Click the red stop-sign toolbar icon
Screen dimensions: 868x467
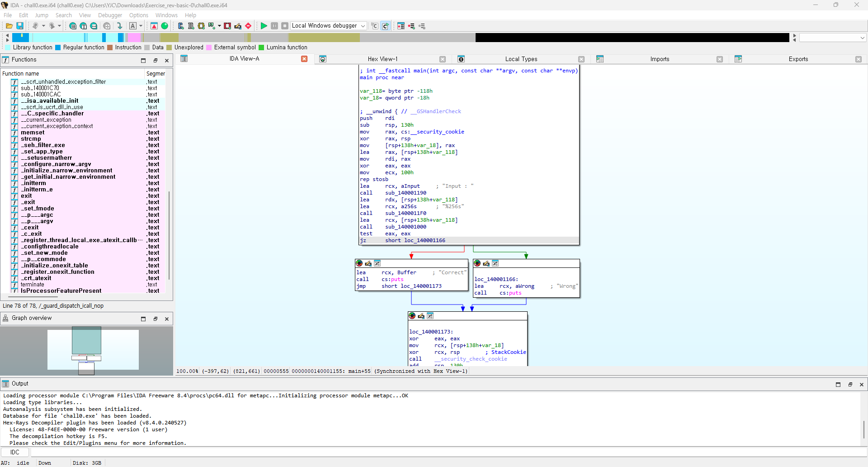click(x=248, y=26)
